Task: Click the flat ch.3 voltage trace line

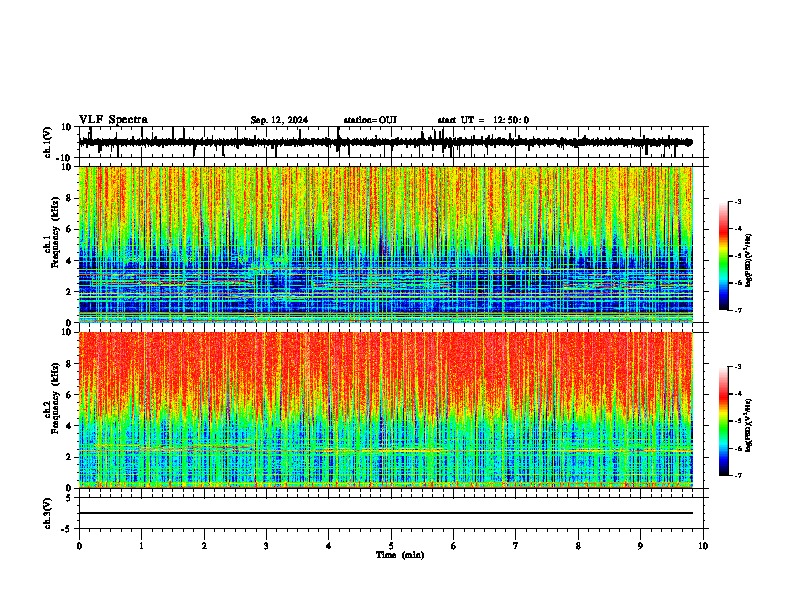Action: coord(385,513)
